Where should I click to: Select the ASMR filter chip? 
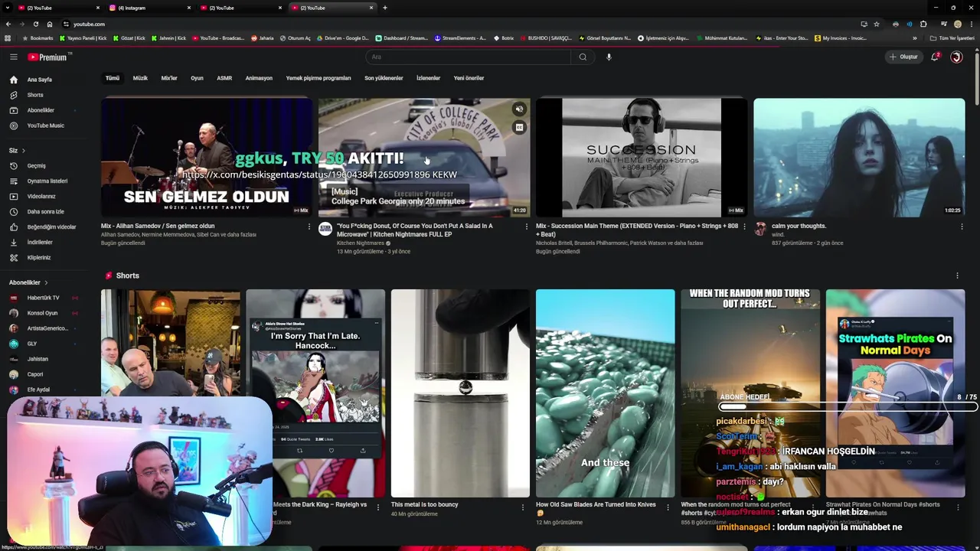224,78
